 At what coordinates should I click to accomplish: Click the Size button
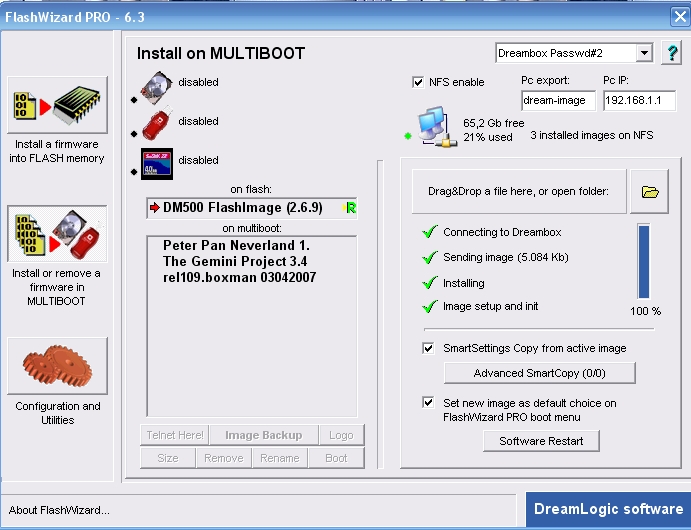pyautogui.click(x=168, y=458)
